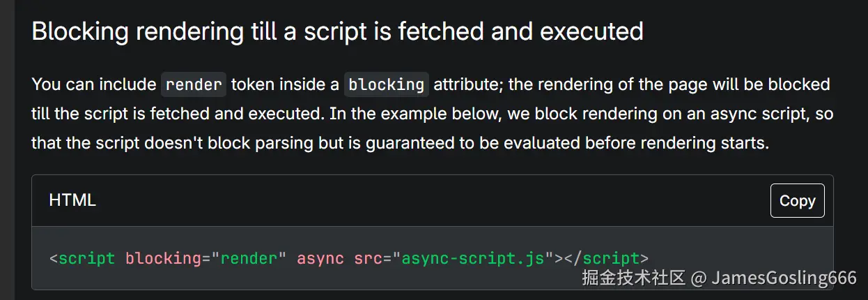The image size is (868, 300).
Task: Click the closing "script" tag in code
Action: [611, 259]
